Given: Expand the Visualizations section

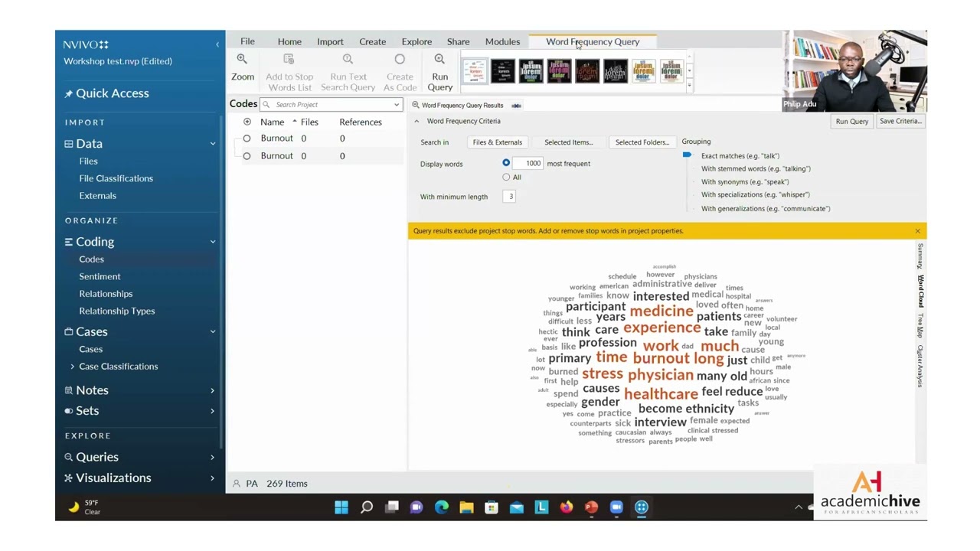Looking at the screenshot, I should pyautogui.click(x=213, y=478).
